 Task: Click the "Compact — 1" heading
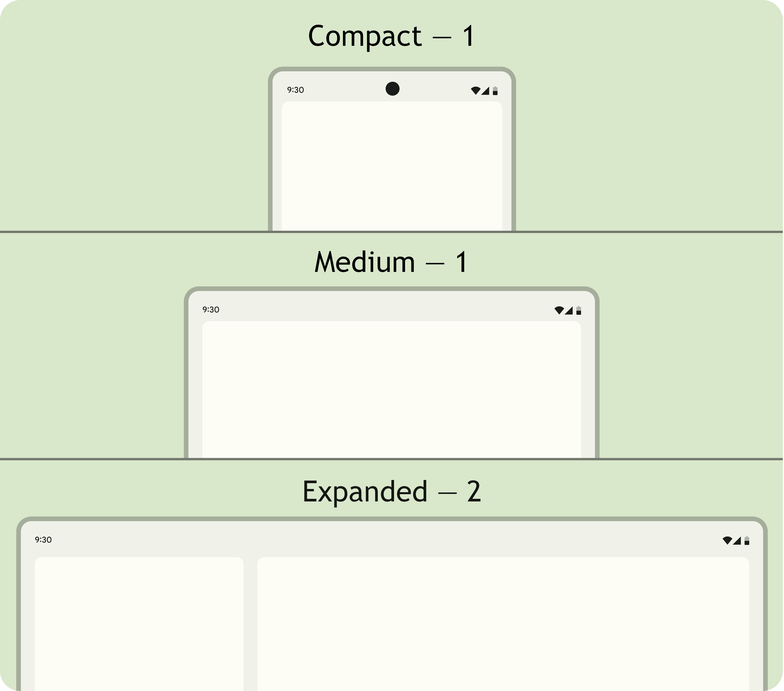(x=392, y=36)
